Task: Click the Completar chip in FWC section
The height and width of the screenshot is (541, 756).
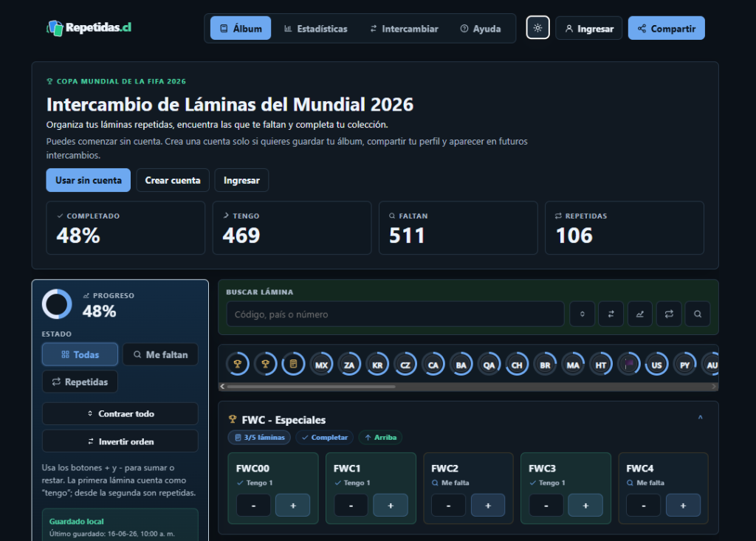Action: [325, 438]
